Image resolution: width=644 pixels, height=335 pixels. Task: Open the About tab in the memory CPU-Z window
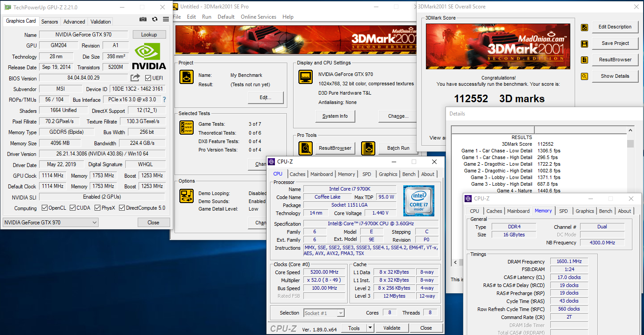coord(624,211)
